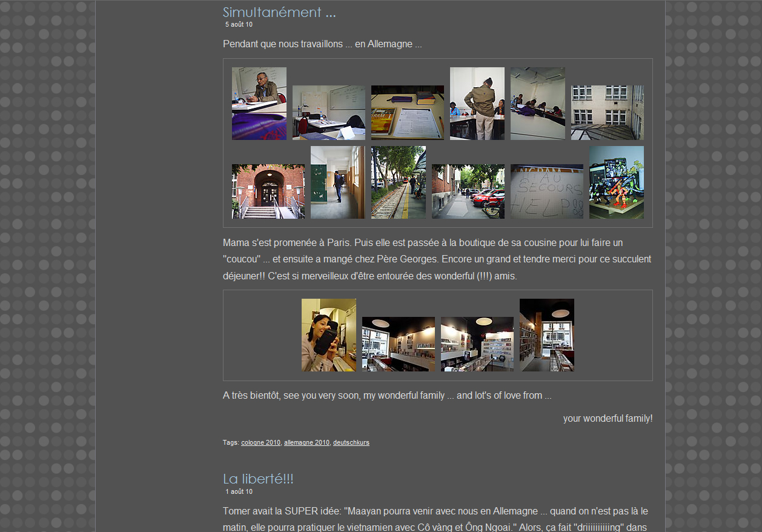View the school hallway photo

pos(337,182)
